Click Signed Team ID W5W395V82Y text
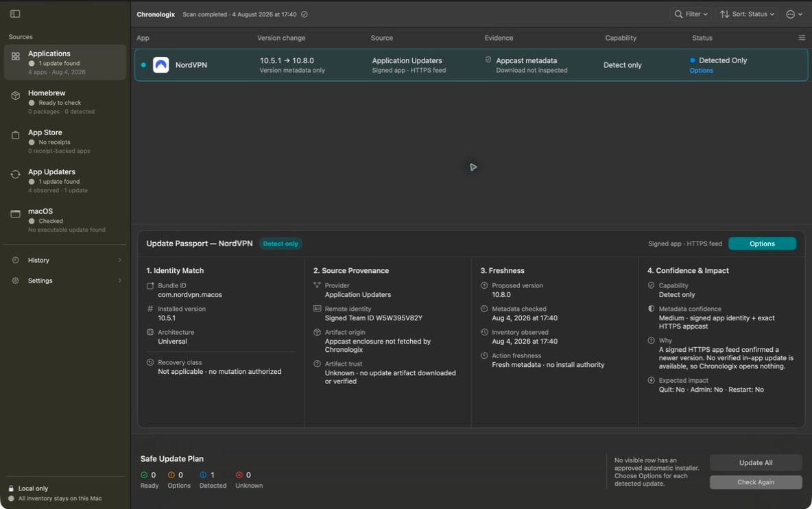The image size is (812, 509). click(x=373, y=318)
